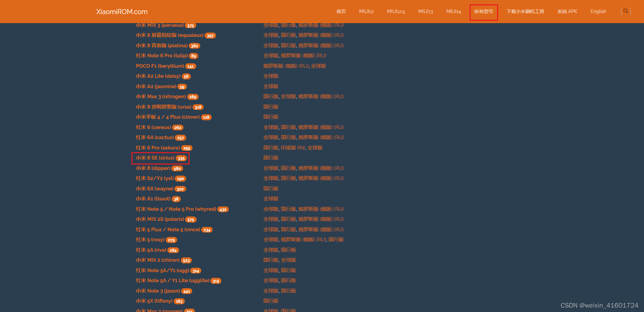
Task: Click 国行版 in the jason row
Action: (x=288, y=291)
